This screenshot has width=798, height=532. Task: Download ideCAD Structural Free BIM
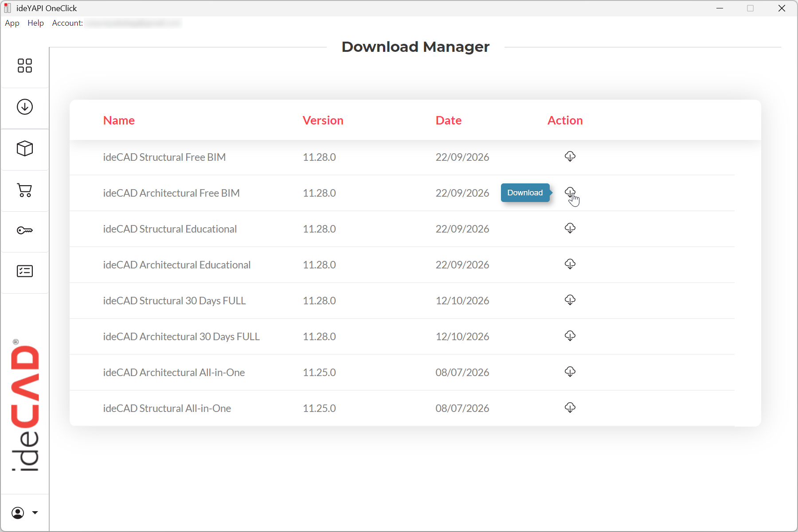pyautogui.click(x=570, y=156)
